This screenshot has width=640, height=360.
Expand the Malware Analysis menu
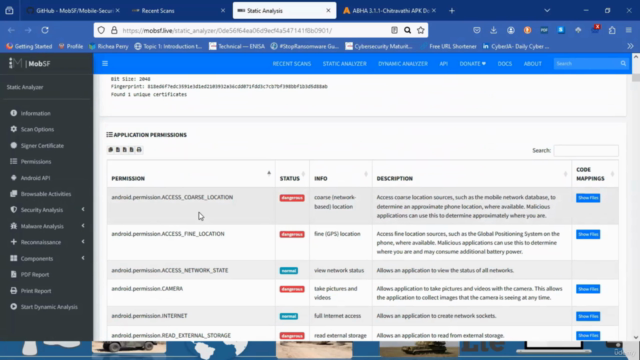[x=47, y=226]
